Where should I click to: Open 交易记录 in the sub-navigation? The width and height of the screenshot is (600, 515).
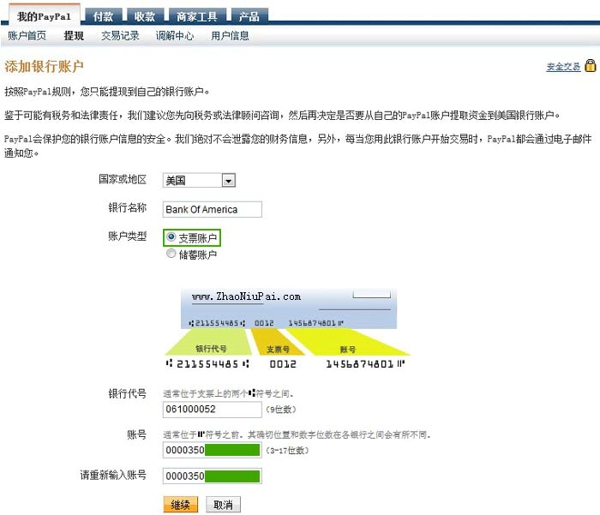[120, 36]
